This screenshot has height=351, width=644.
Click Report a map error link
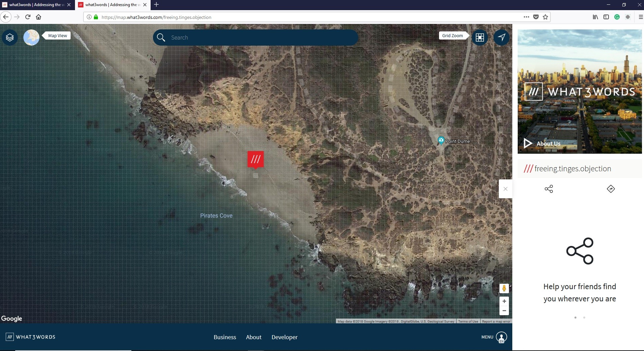(x=496, y=321)
